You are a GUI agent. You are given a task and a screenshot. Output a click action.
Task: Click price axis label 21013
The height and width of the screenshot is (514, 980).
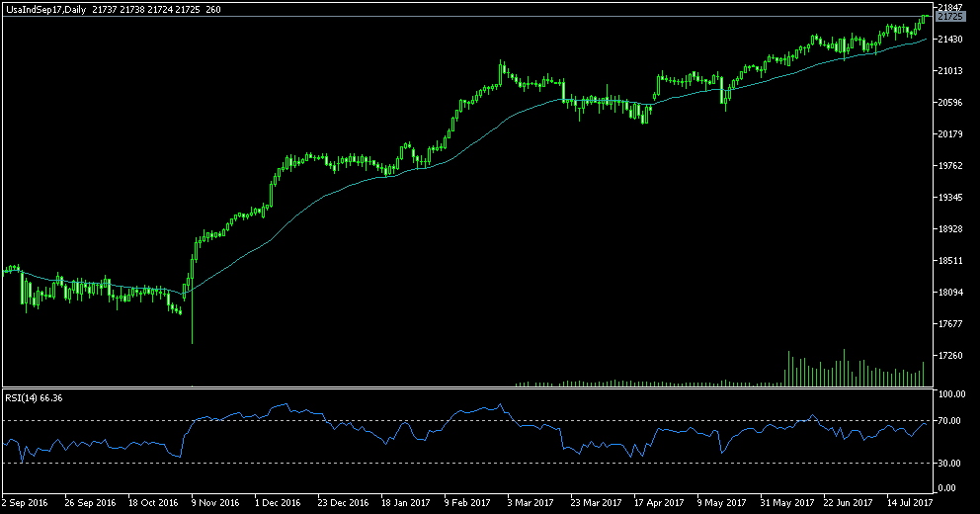[950, 70]
